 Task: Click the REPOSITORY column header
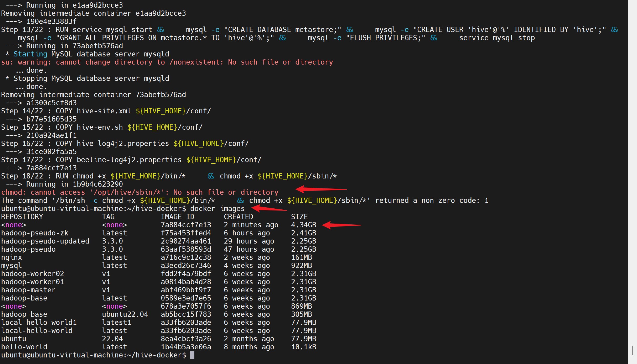(x=22, y=217)
